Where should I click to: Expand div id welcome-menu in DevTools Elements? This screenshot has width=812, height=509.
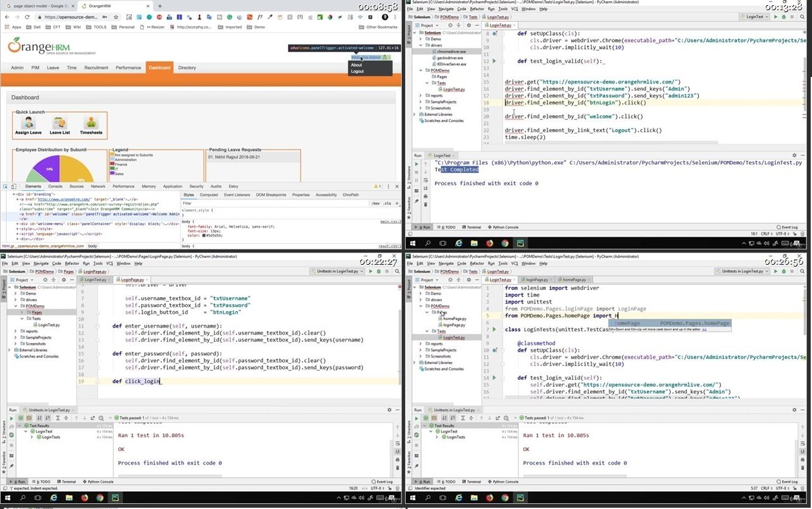coord(18,224)
